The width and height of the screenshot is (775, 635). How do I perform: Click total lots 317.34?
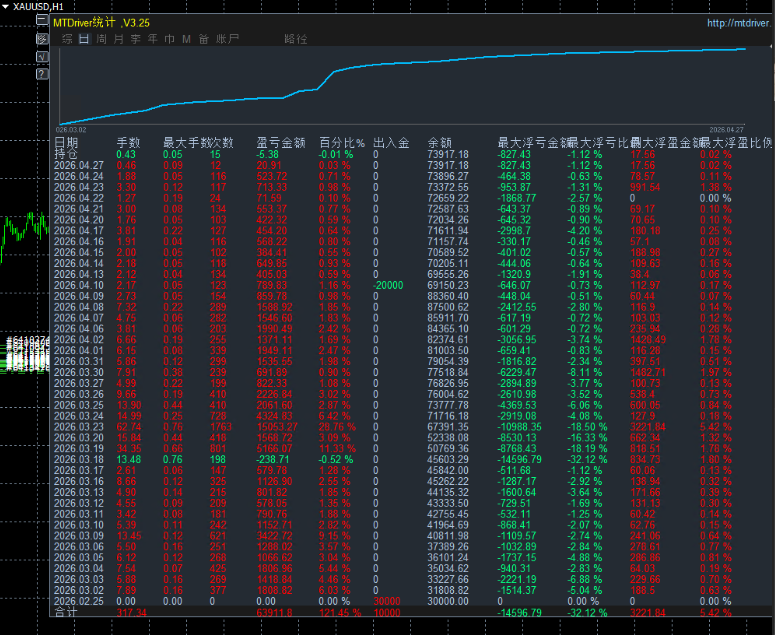131,612
